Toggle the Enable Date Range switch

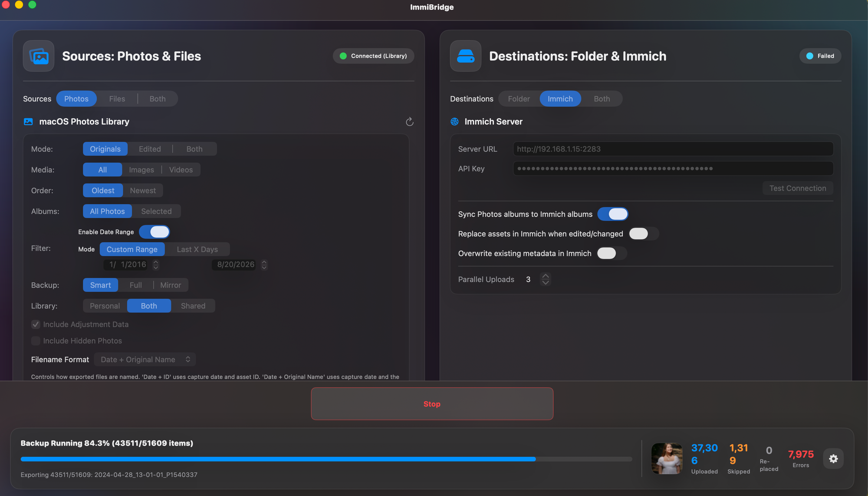[x=155, y=232]
